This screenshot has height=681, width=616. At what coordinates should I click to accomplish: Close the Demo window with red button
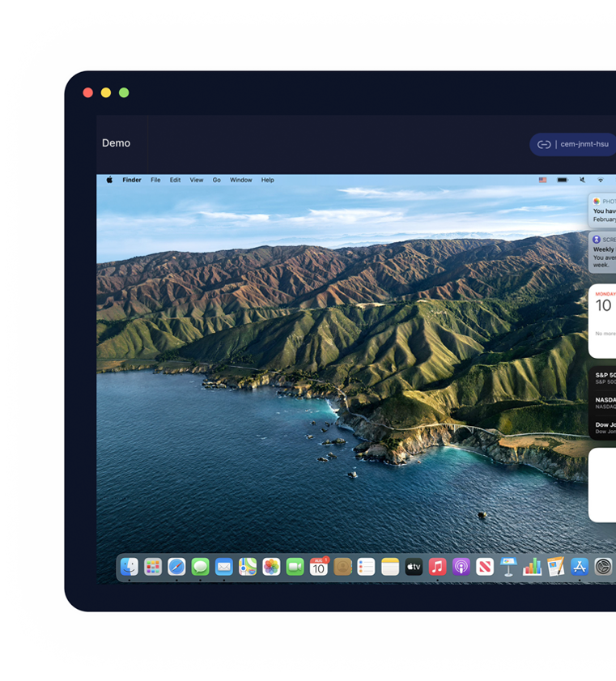[87, 92]
